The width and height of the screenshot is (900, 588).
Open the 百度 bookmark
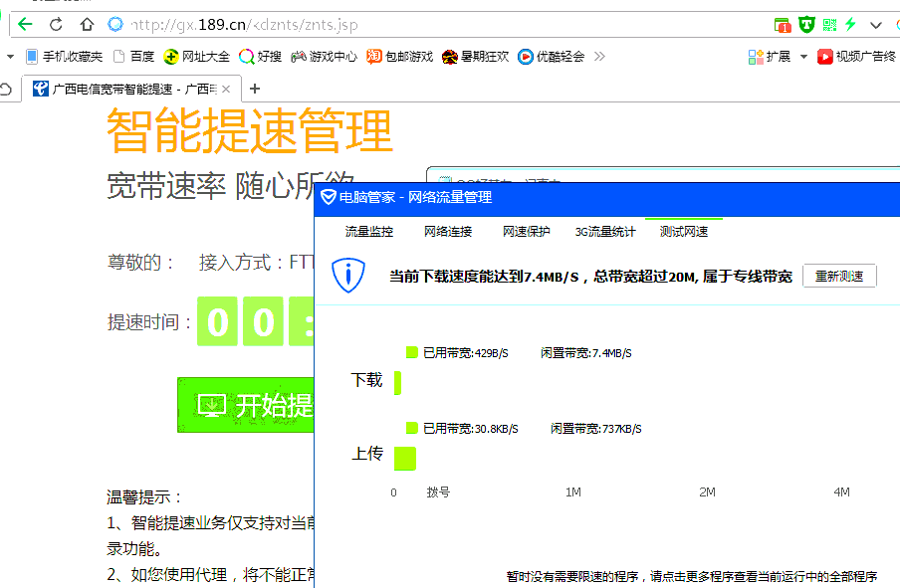[x=133, y=57]
